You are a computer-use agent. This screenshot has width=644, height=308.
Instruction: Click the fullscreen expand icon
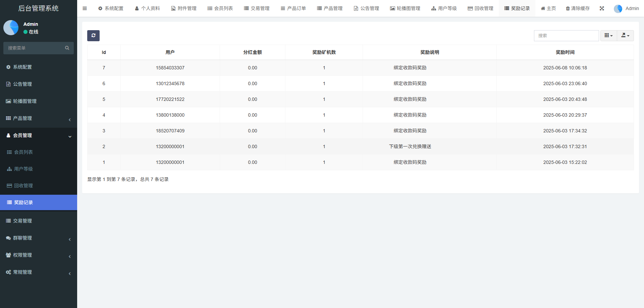[x=602, y=8]
